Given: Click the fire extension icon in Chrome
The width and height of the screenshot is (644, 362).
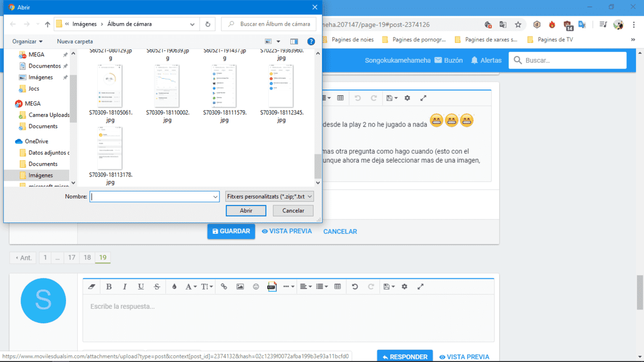Looking at the screenshot, I should point(552,25).
